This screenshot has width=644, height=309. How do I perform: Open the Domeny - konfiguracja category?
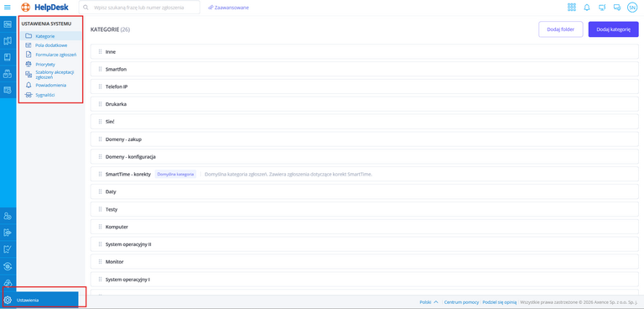click(364, 157)
